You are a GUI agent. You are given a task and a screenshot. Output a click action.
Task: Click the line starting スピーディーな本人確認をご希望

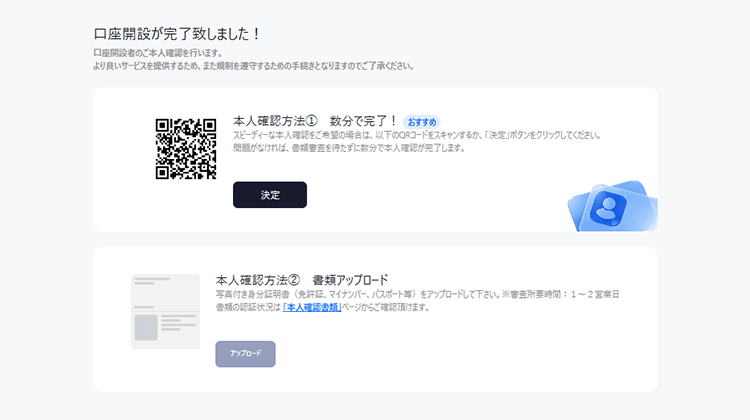(x=417, y=135)
